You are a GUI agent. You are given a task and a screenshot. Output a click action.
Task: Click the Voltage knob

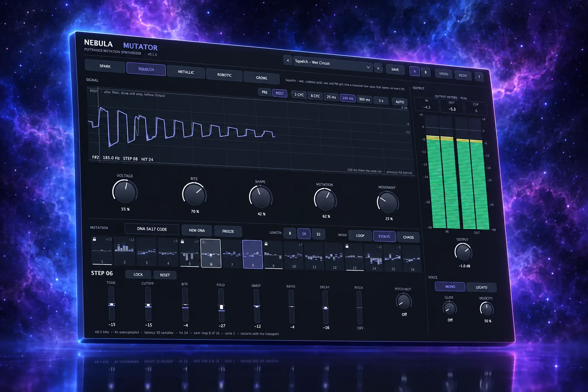[x=125, y=191]
